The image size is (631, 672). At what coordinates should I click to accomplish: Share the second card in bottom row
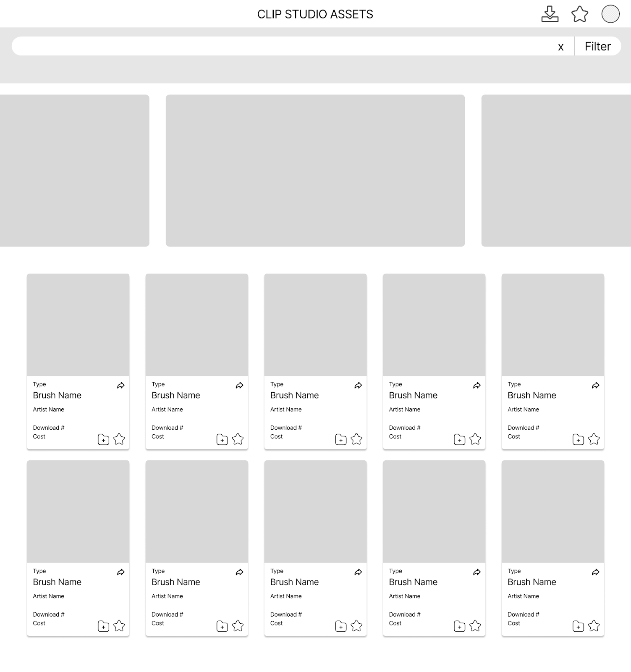coord(239,572)
